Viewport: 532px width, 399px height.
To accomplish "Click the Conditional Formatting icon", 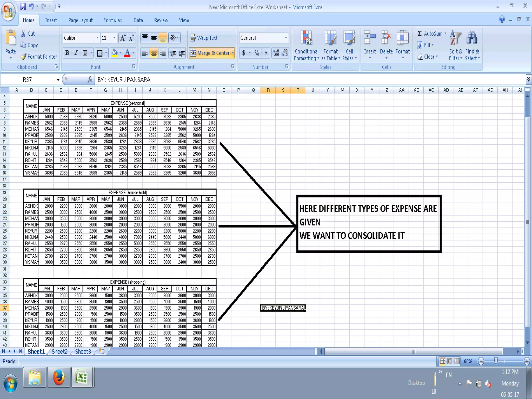I will 306,39.
